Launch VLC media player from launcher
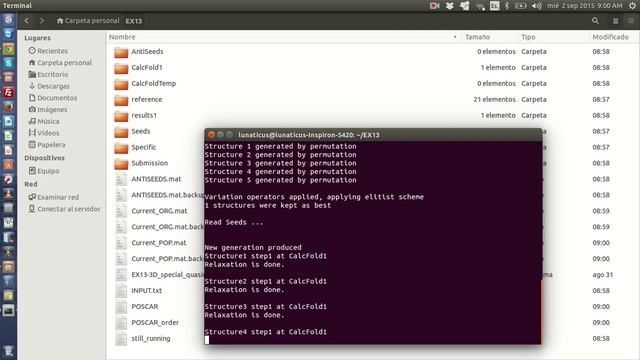The image size is (640, 360). [x=8, y=194]
